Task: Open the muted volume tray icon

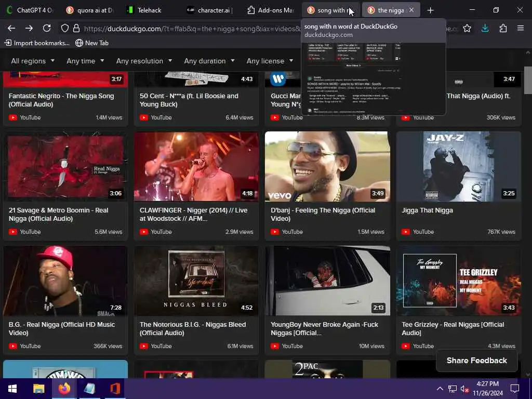Action: pyautogui.click(x=464, y=389)
